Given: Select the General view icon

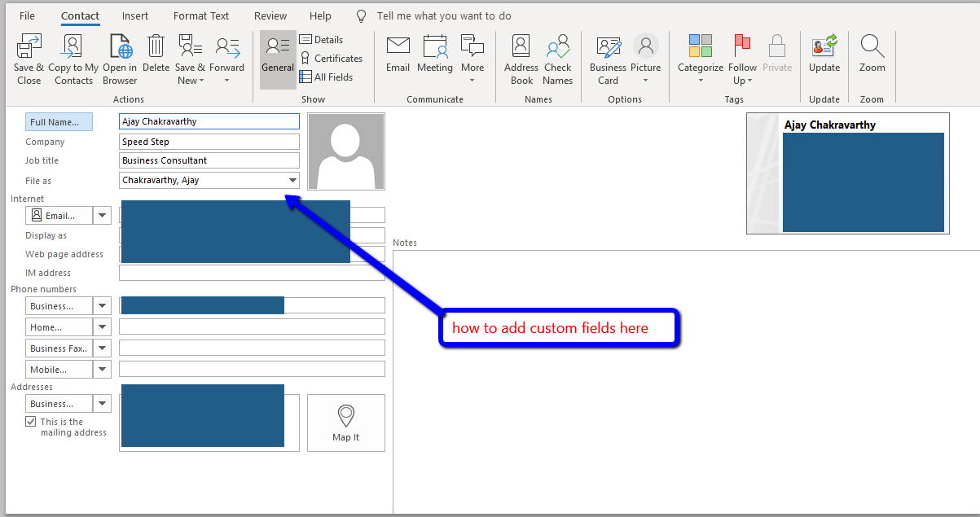Looking at the screenshot, I should coord(278,46).
